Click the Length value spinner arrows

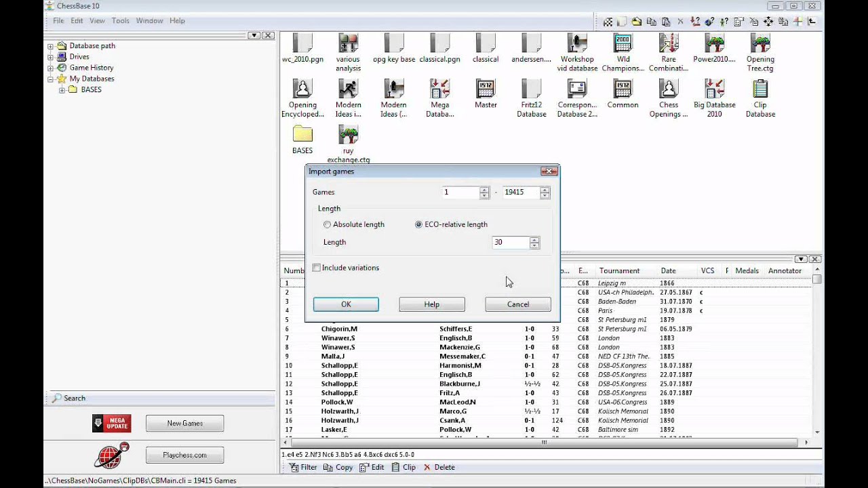point(534,243)
